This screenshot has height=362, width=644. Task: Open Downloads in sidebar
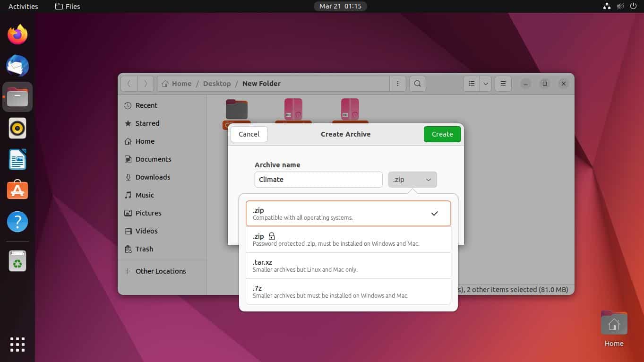(x=162, y=177)
